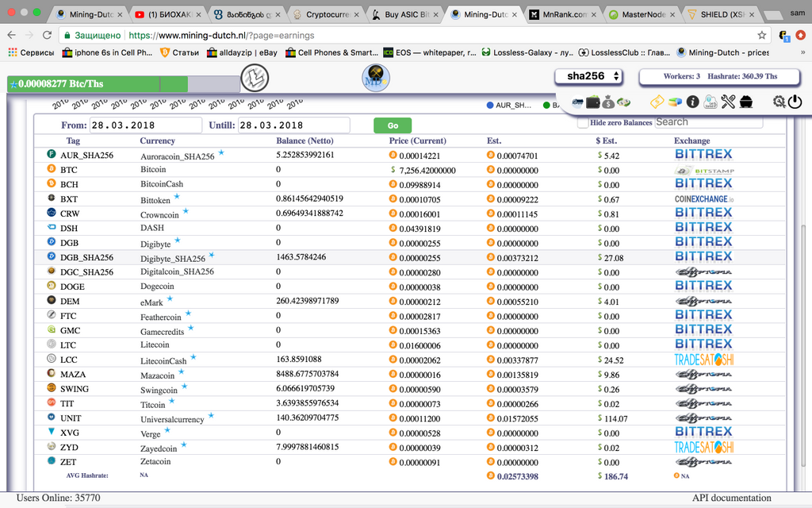Click Users Online: 35770 text
812x508 pixels.
(58, 498)
